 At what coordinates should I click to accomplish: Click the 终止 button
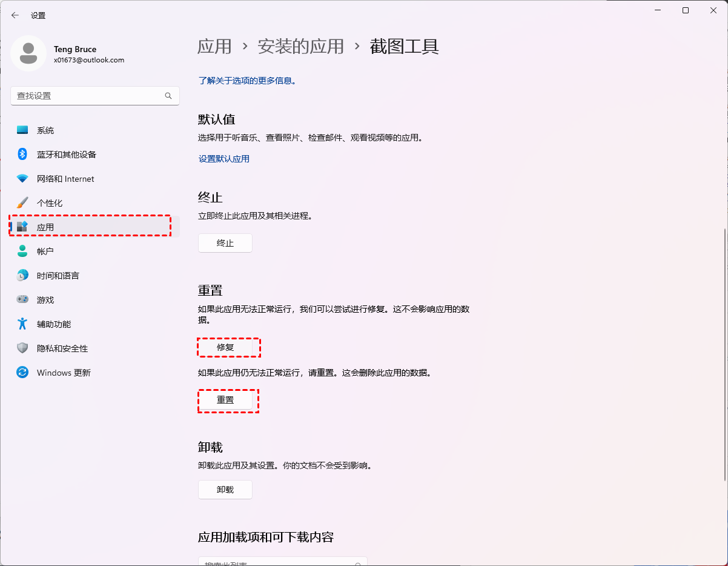point(225,243)
